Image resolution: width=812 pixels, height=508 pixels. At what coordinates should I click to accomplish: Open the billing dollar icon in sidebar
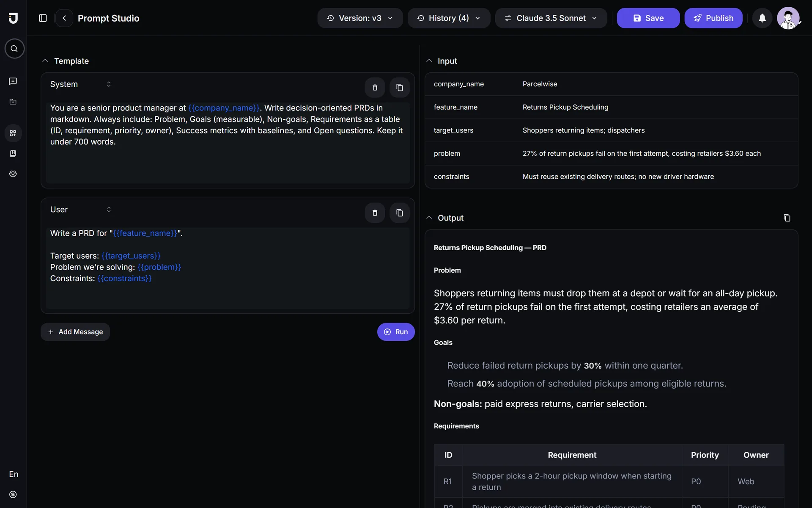(x=13, y=494)
